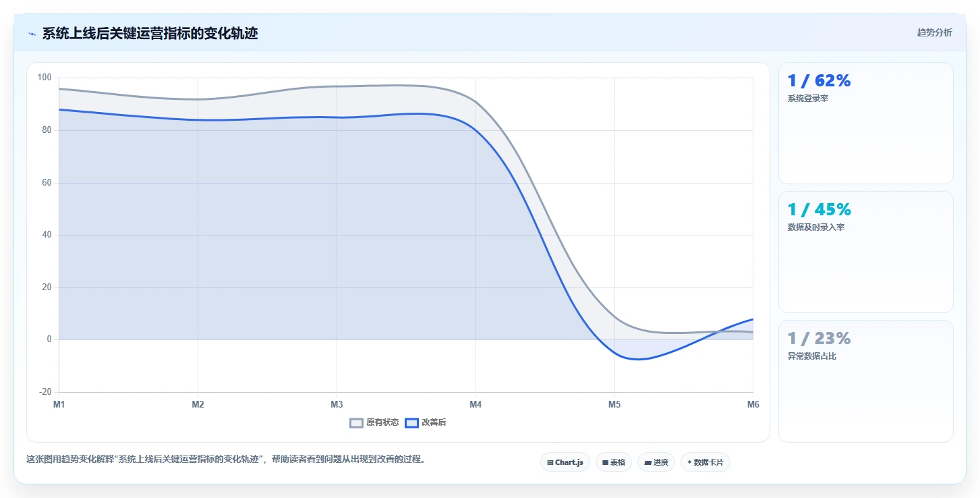The image size is (980, 498).
Task: Click the M6 axis label
Action: [753, 404]
